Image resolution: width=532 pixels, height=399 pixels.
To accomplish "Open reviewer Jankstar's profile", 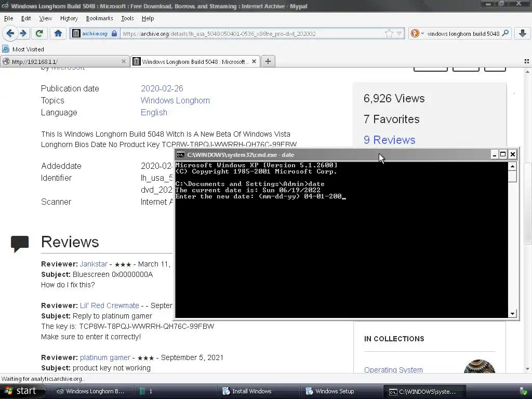I will (x=94, y=264).
